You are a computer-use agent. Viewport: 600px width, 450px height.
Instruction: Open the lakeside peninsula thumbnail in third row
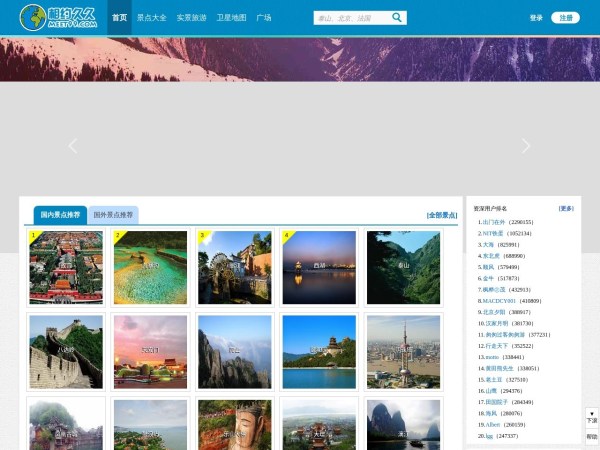point(150,425)
